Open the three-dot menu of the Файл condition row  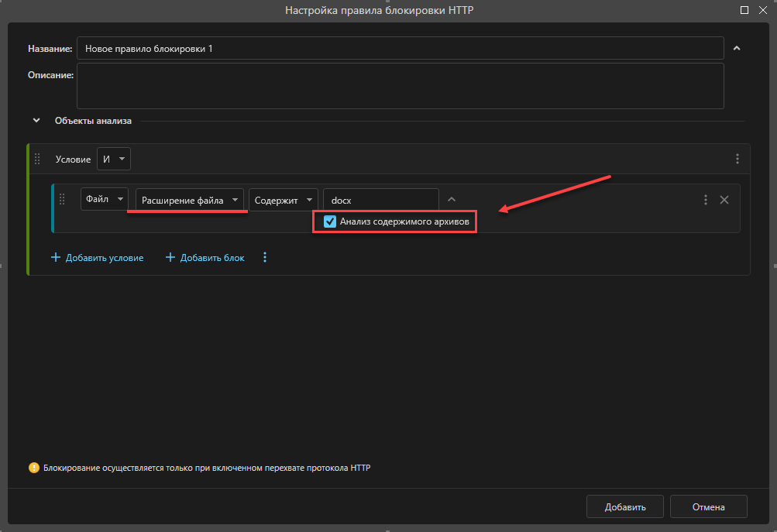tap(706, 200)
